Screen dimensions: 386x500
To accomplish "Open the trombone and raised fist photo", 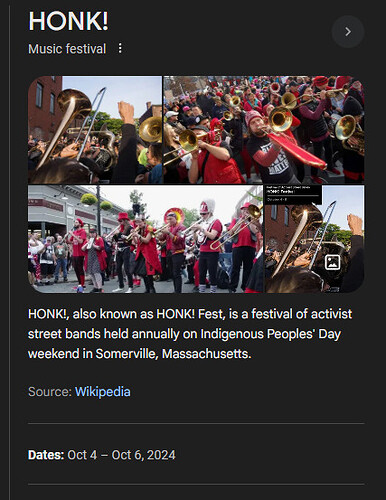I will click(x=95, y=130).
